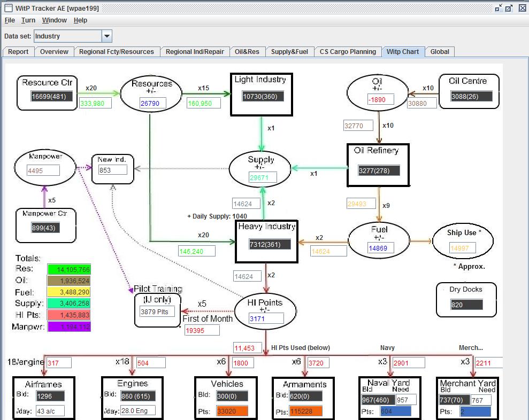Viewport: 529px width, 420px height.
Task: Switch to the Regional Fcty/Resources tab
Action: pyautogui.click(x=117, y=52)
